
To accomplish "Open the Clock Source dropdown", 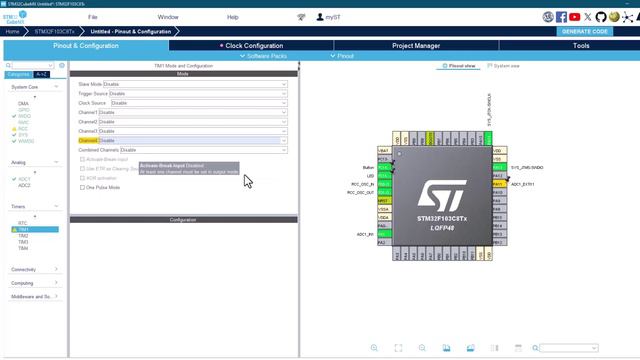I will 199,103.
